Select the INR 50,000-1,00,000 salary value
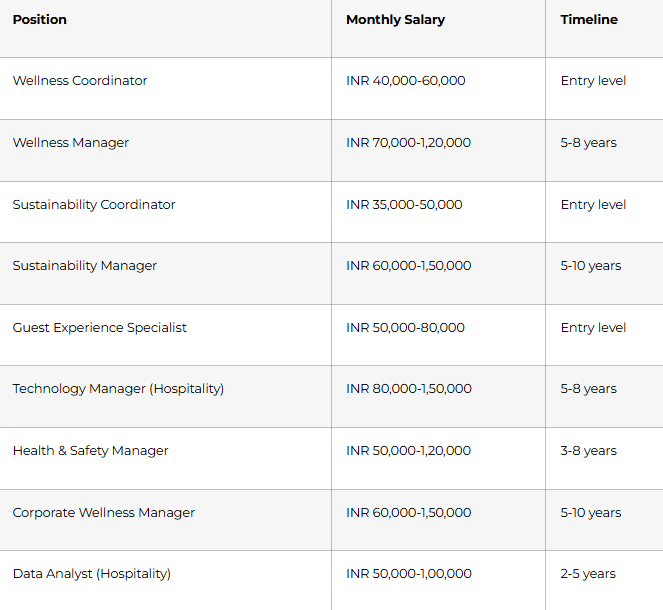Image resolution: width=663 pixels, height=610 pixels. click(x=408, y=574)
